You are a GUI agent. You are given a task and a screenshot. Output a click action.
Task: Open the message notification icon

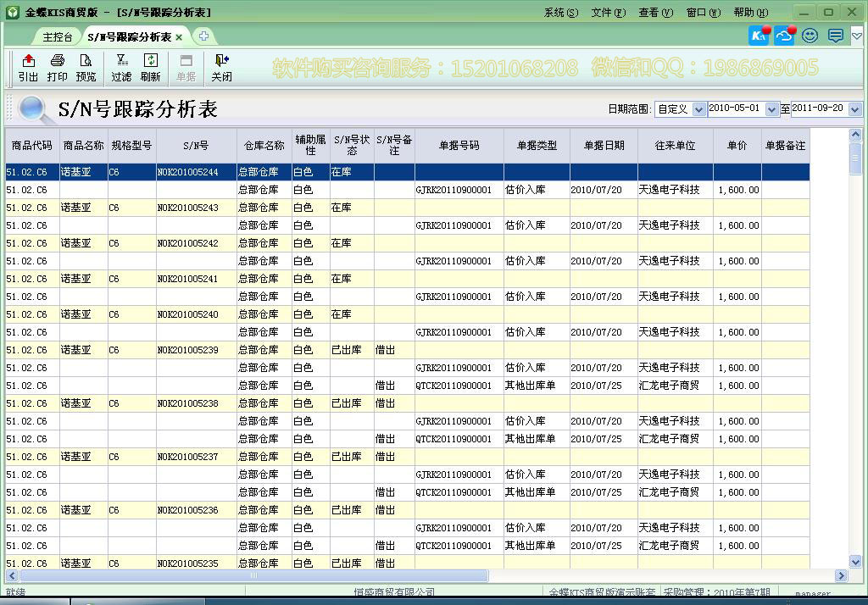[836, 36]
